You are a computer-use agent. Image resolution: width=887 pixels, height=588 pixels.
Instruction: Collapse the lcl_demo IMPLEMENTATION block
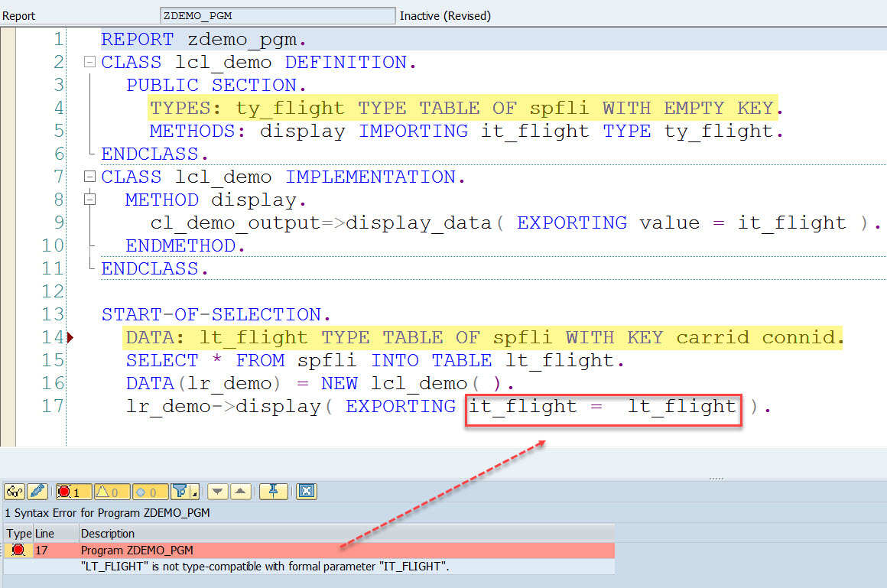(89, 176)
